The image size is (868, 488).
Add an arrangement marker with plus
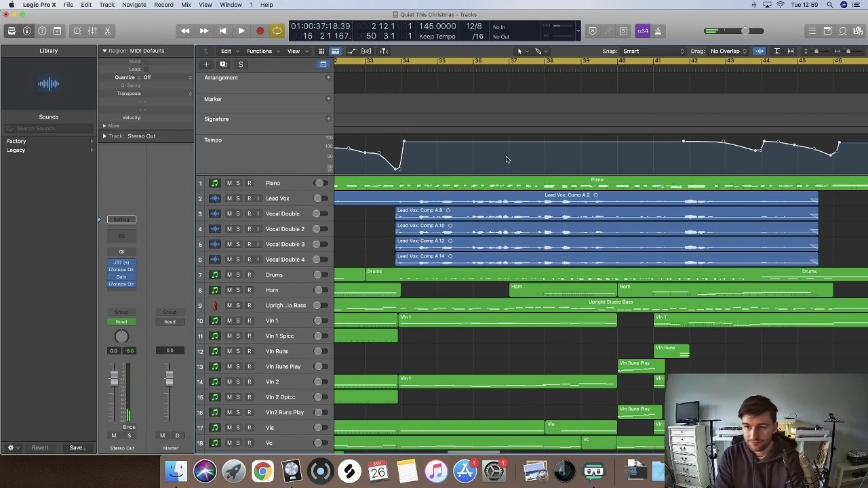[329, 77]
